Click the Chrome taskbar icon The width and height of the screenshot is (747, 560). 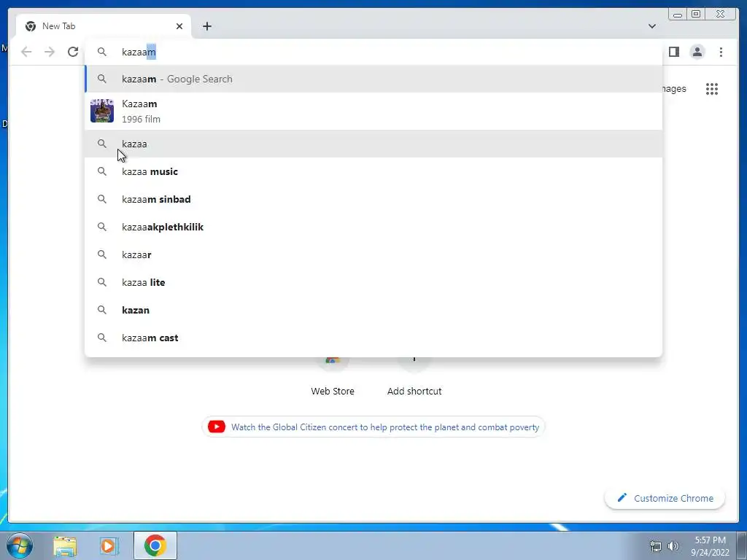tap(155, 545)
